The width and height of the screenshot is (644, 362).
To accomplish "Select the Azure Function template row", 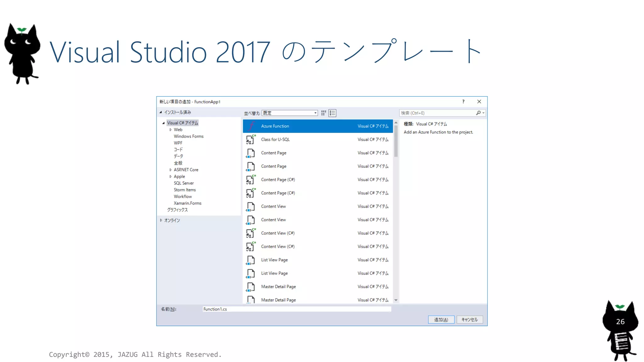I will pos(318,126).
